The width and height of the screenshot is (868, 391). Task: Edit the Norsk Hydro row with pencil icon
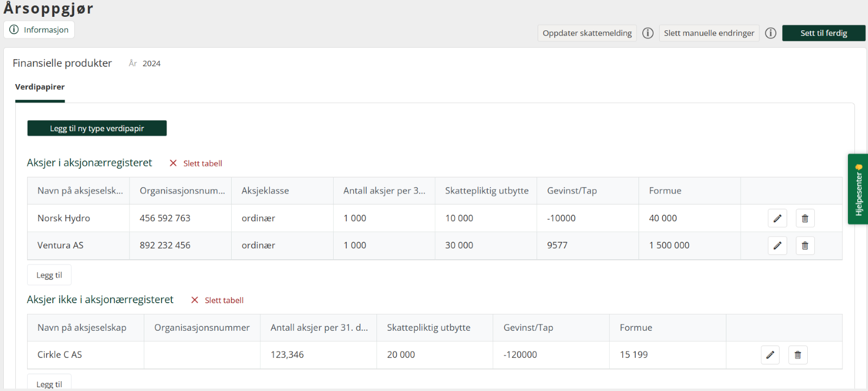coord(777,218)
